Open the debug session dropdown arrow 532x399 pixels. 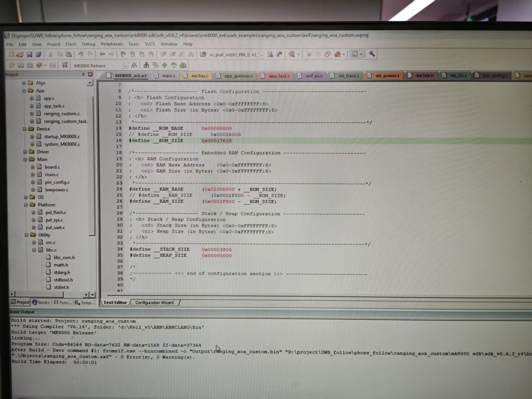pos(298,55)
